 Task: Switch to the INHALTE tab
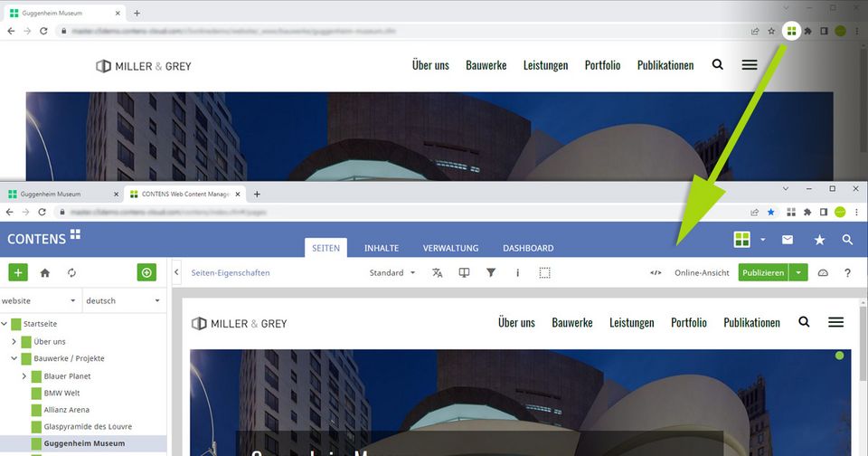tap(381, 248)
